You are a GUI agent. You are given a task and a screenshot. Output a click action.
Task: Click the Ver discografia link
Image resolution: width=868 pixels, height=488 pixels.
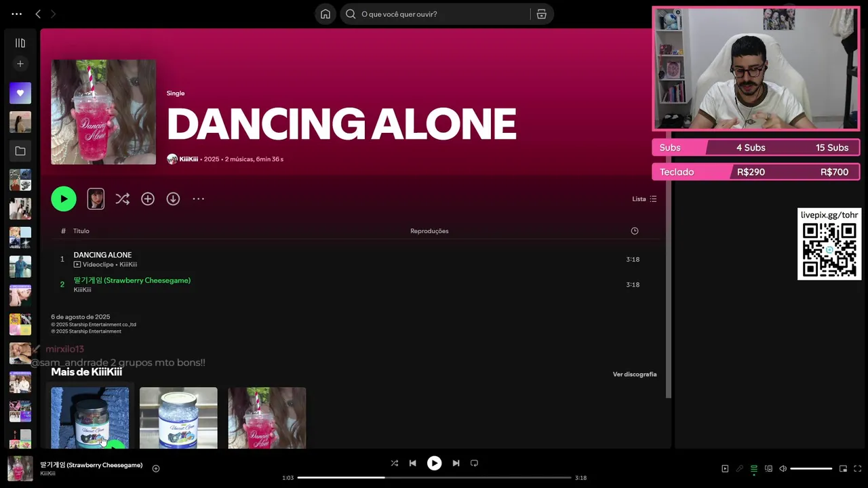point(635,374)
